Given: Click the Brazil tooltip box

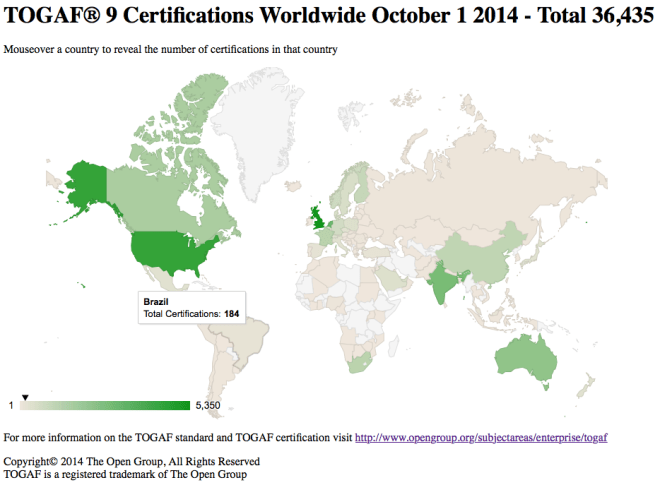Looking at the screenshot, I should (x=192, y=307).
